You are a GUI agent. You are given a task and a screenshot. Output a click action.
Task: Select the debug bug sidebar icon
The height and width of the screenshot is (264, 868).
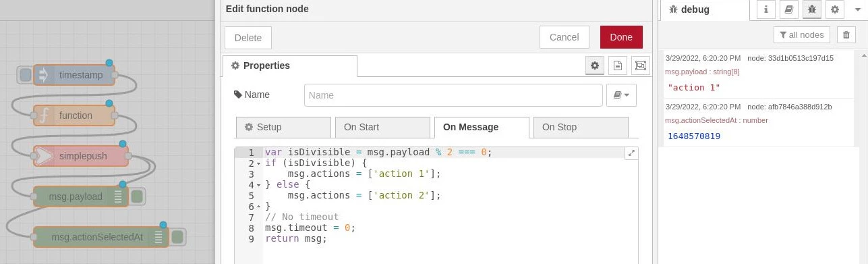(x=812, y=9)
